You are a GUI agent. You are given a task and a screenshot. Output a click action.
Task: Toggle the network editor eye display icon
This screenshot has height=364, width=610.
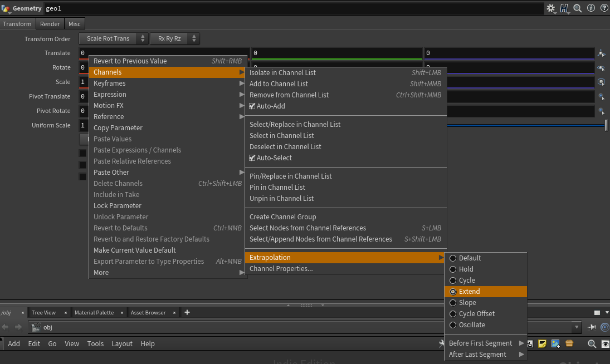point(606,344)
